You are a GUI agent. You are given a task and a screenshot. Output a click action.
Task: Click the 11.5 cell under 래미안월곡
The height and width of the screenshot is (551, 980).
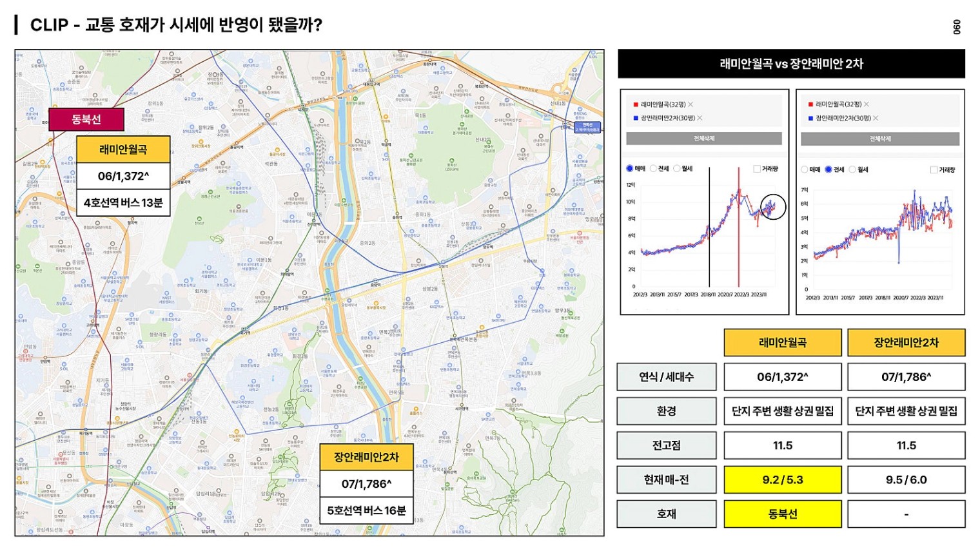(x=783, y=445)
